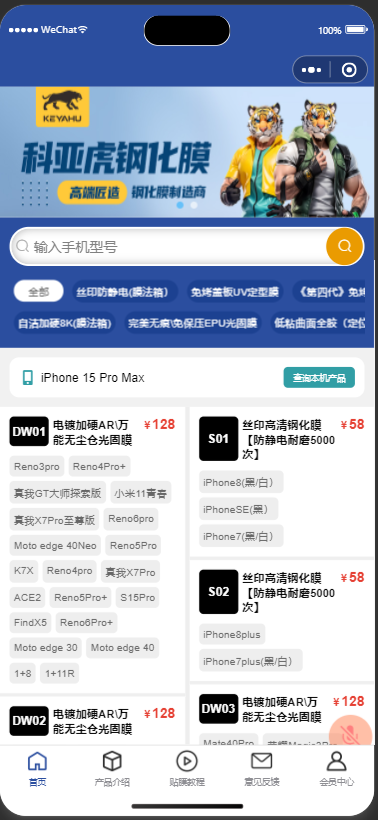Select 自洁加硬8K(膜法箱) category filter
Viewport: 378px width, 820px height.
[x=65, y=323]
